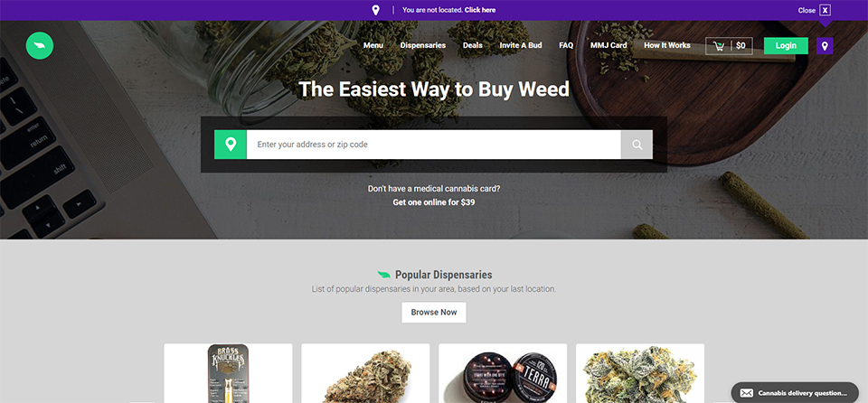Focus the address or zip code field

tap(433, 145)
